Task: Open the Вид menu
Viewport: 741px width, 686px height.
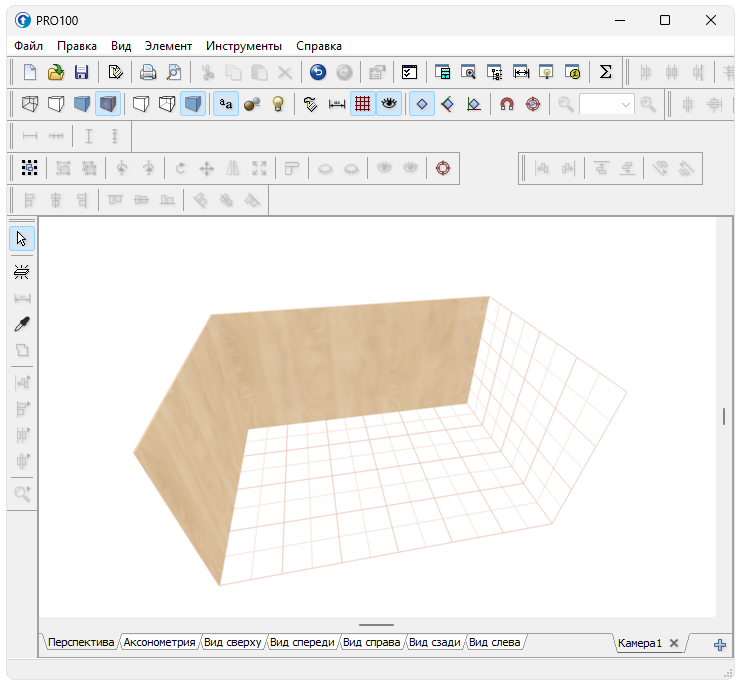Action: (121, 46)
